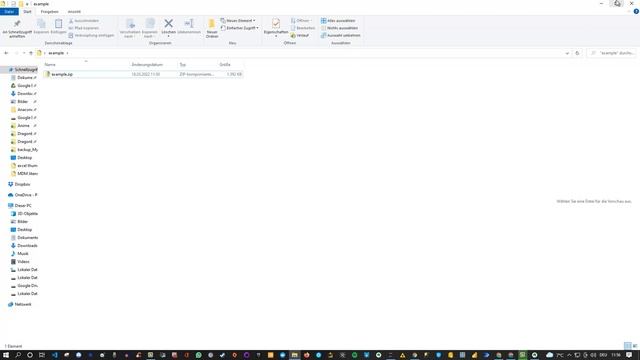
Task: Go back with the back arrow
Action: [x=6, y=53]
